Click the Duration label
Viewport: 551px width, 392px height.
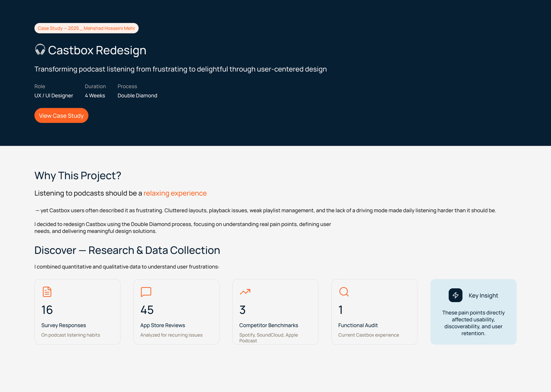coord(95,86)
